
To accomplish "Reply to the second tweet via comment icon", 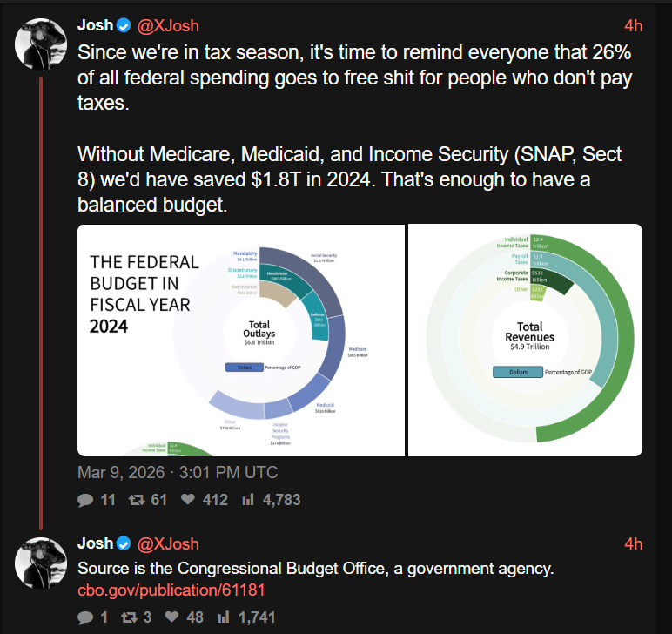I will click(85, 617).
